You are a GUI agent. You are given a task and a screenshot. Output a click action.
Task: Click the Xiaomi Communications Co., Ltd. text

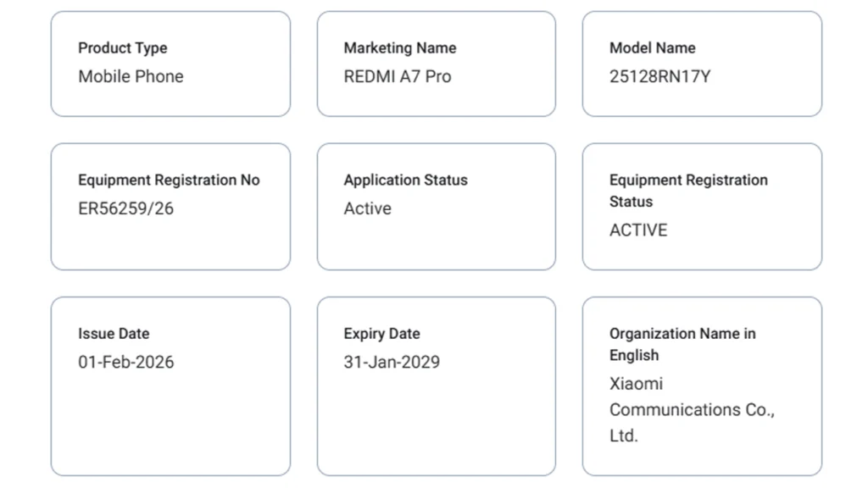point(692,409)
